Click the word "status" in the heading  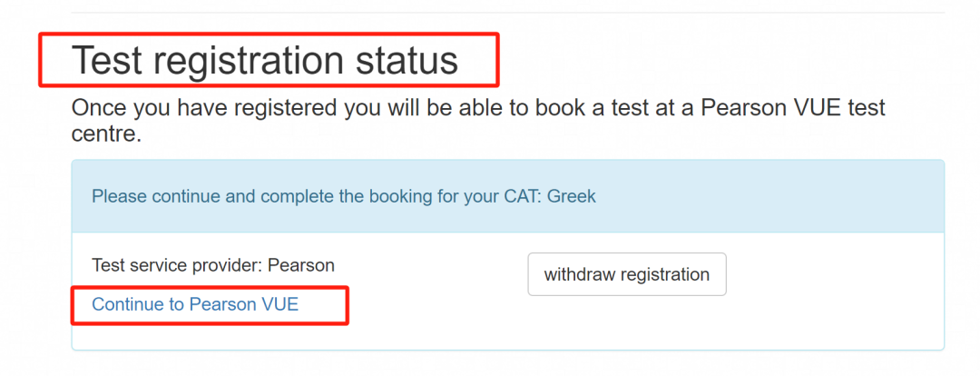pos(406,61)
